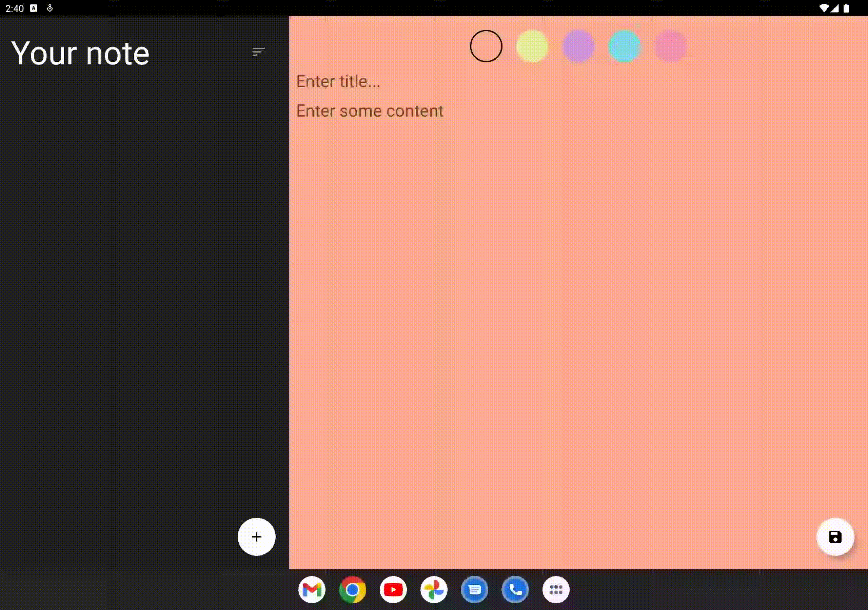Save the note with floppy disk icon
This screenshot has width=868, height=610.
pos(835,537)
